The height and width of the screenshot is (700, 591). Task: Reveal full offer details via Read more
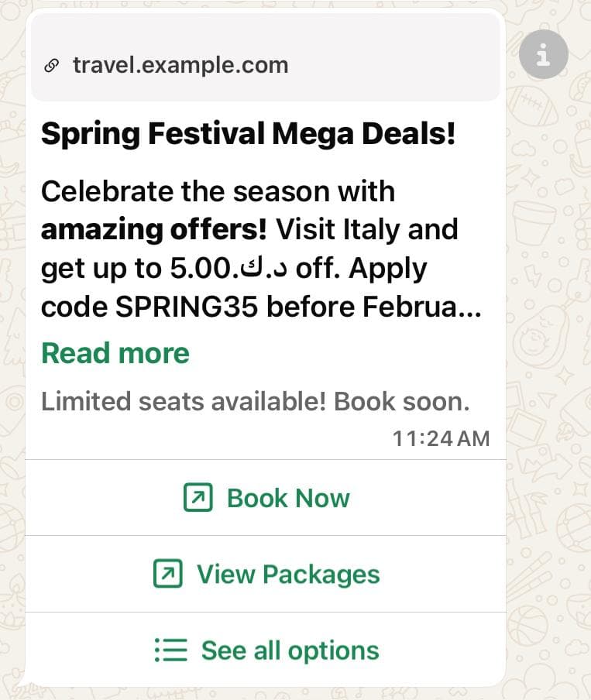point(115,353)
